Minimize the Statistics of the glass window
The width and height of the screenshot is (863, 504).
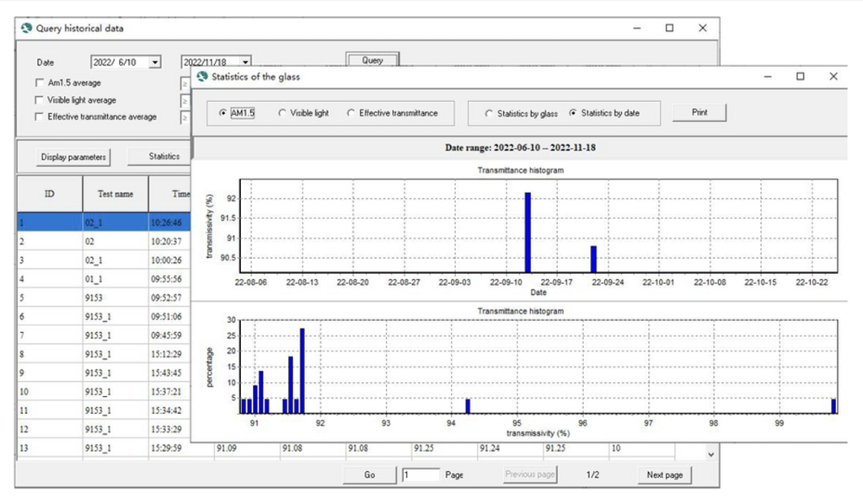(768, 77)
